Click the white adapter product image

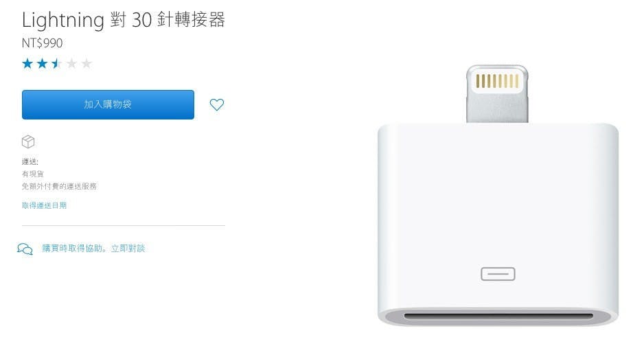(x=498, y=196)
